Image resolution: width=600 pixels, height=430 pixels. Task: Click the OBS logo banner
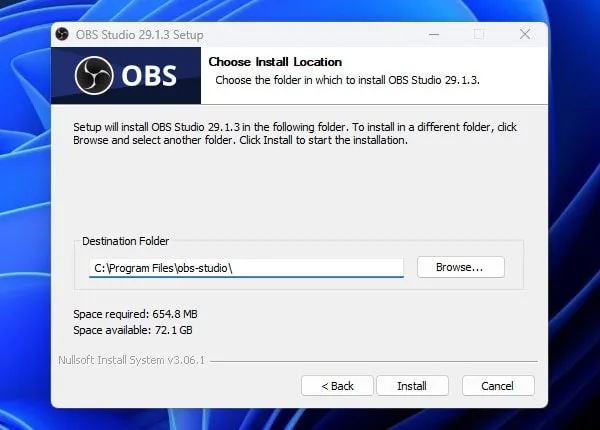click(126, 75)
